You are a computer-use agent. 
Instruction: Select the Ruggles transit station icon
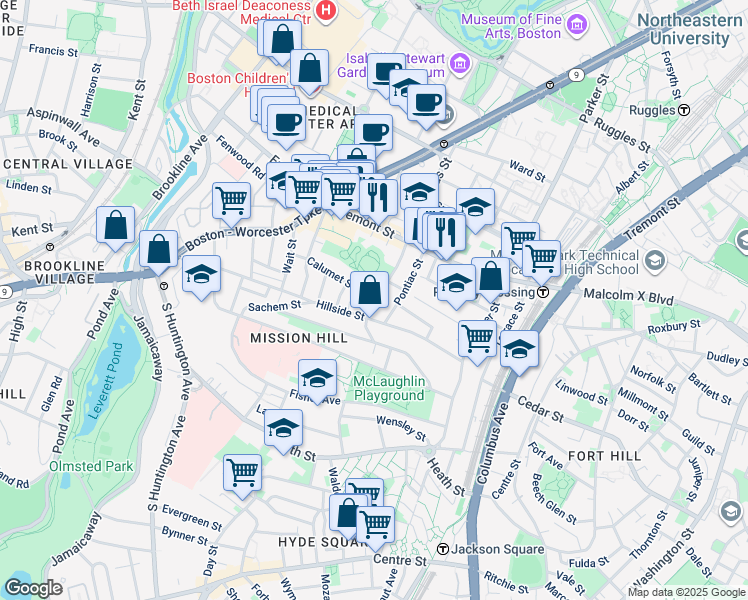[x=684, y=110]
